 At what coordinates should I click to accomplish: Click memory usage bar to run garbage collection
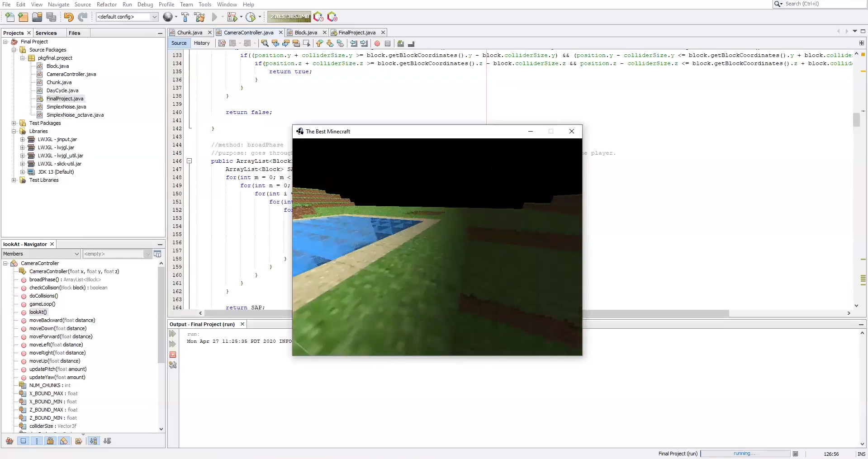[289, 17]
